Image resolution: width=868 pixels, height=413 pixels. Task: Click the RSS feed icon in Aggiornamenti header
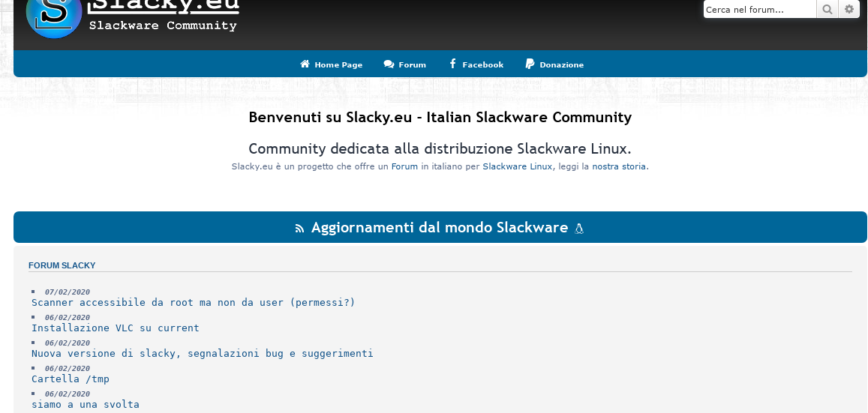tap(299, 229)
